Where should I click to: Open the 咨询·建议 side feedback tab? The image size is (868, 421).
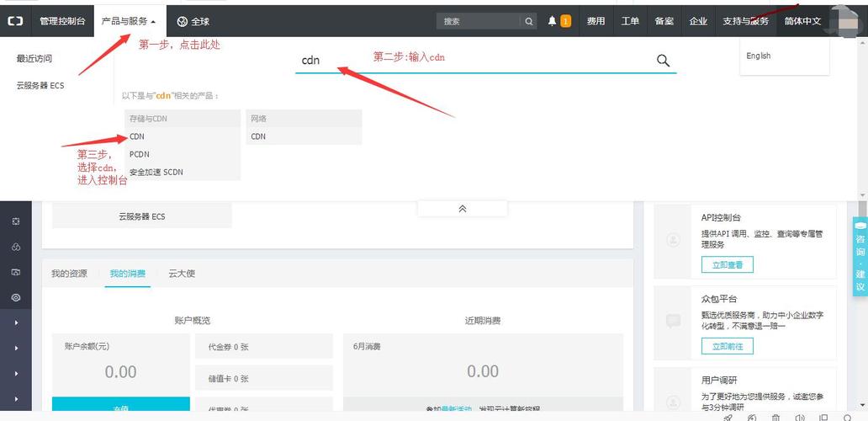click(x=860, y=257)
